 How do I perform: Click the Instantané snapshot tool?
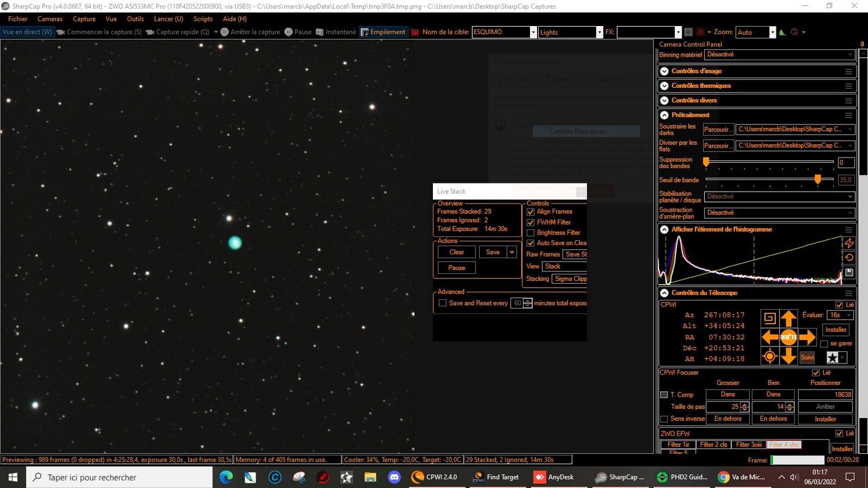tap(336, 32)
